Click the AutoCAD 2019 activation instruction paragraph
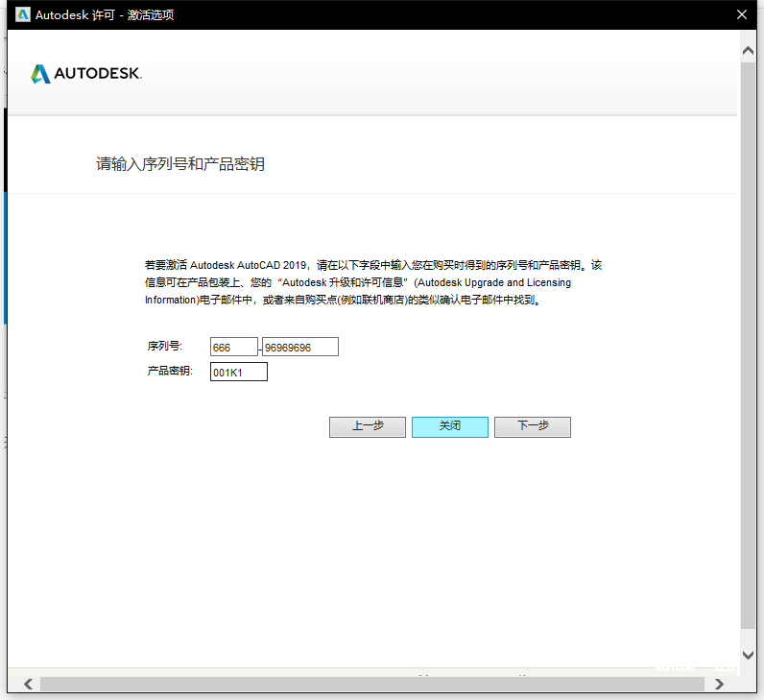 pos(372,282)
